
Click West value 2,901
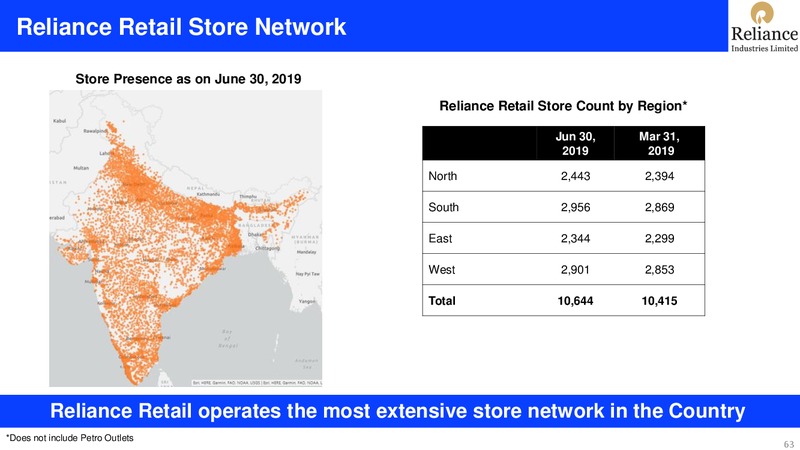[x=575, y=269]
